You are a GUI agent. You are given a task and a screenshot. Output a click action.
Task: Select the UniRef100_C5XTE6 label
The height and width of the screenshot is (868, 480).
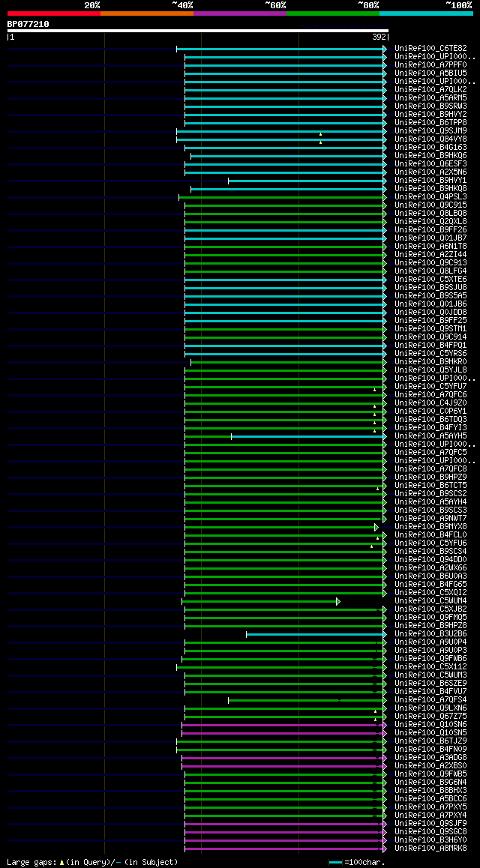point(430,280)
